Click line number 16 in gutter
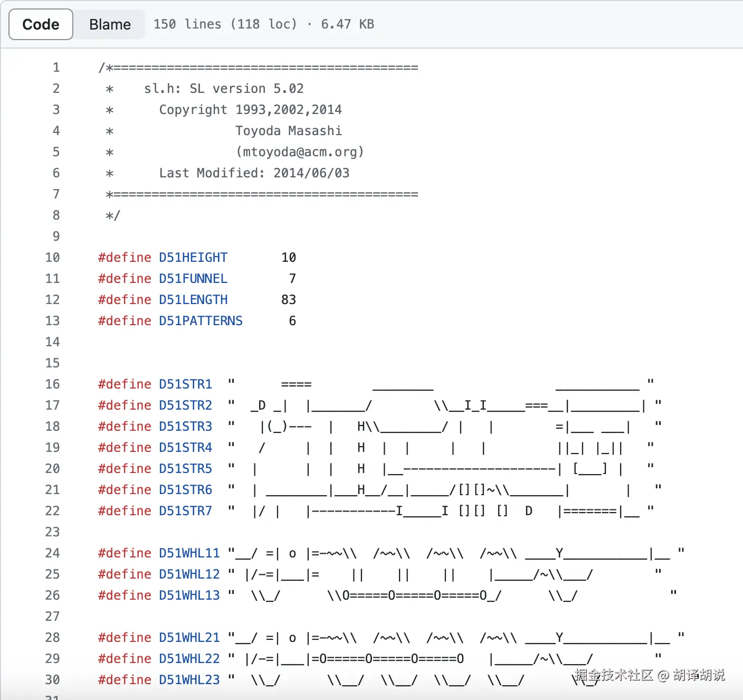The image size is (743, 700). tap(52, 384)
